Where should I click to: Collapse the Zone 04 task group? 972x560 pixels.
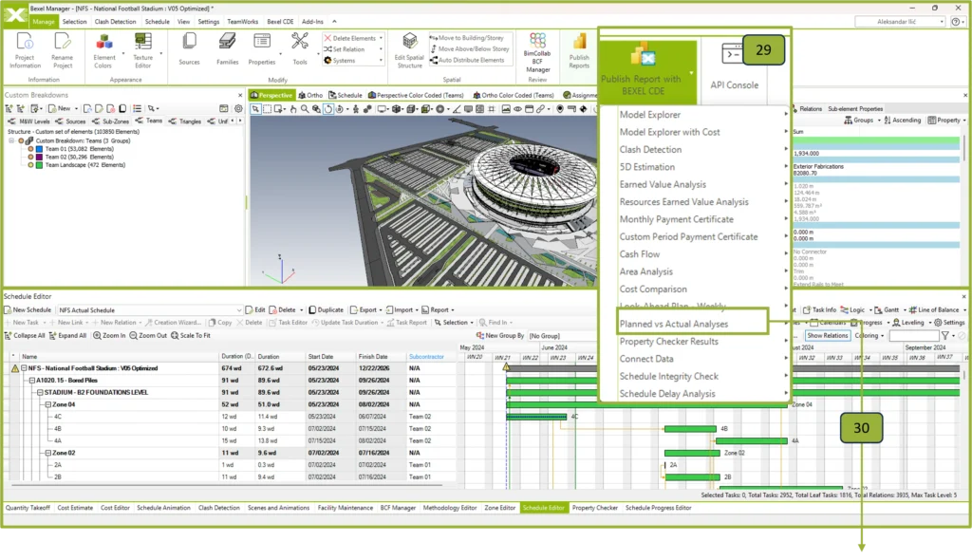point(47,404)
